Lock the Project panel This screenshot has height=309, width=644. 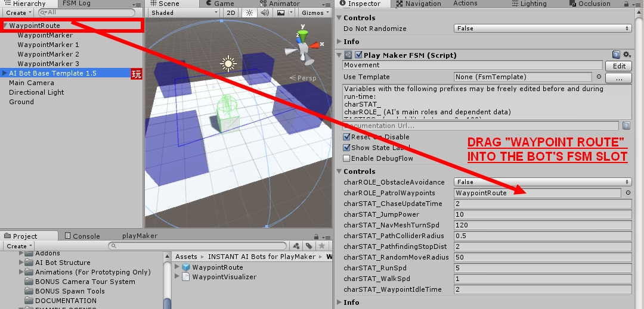(x=316, y=236)
